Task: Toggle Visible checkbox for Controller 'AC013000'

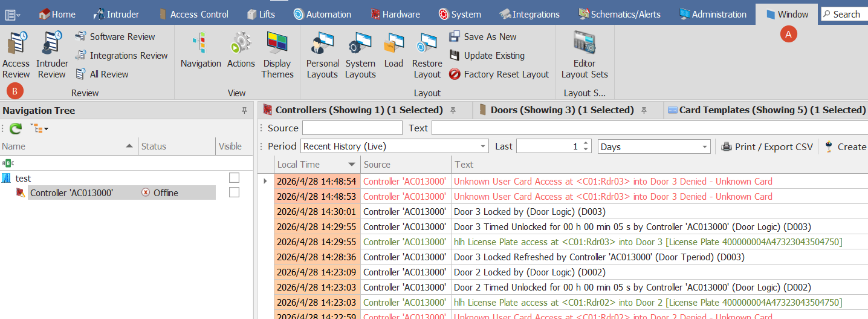Action: (234, 192)
